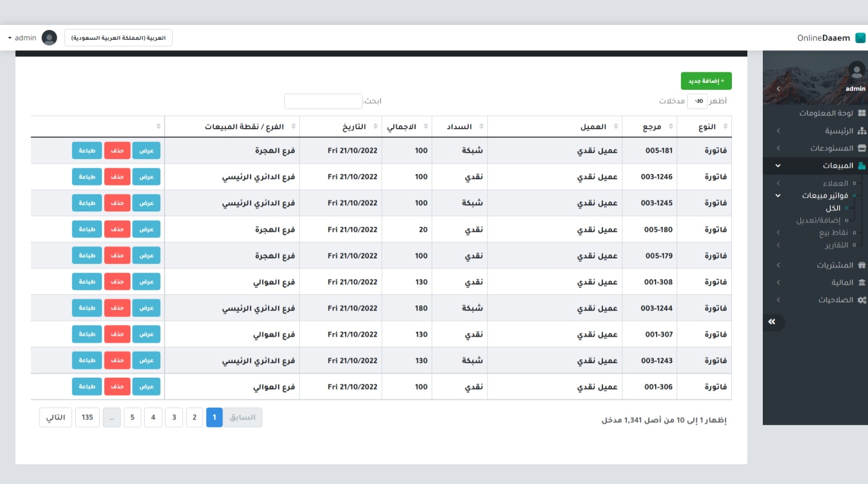Image resolution: width=868 pixels, height=484 pixels.
Task: Sort the table by الاجمالي column
Action: tap(407, 127)
